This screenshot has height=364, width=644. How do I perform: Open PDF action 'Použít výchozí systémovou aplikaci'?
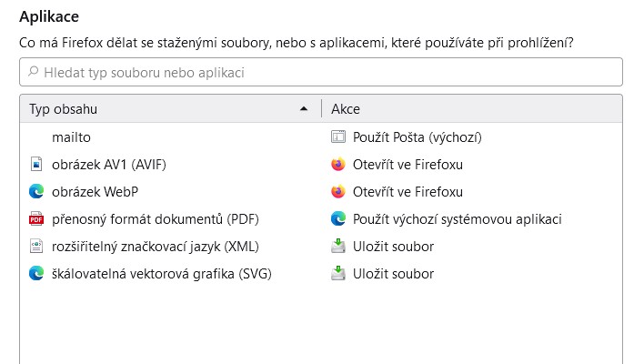tap(458, 219)
